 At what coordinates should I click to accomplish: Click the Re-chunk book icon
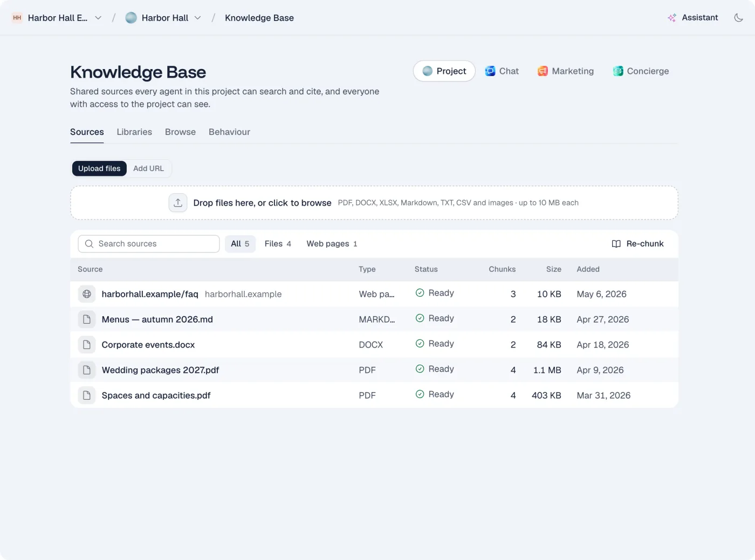pos(616,244)
